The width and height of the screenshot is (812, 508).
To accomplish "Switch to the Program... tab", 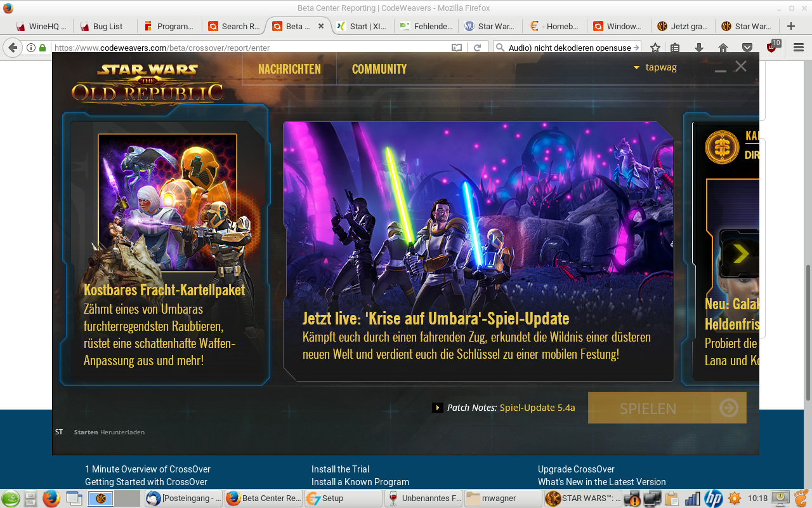I will click(x=169, y=26).
